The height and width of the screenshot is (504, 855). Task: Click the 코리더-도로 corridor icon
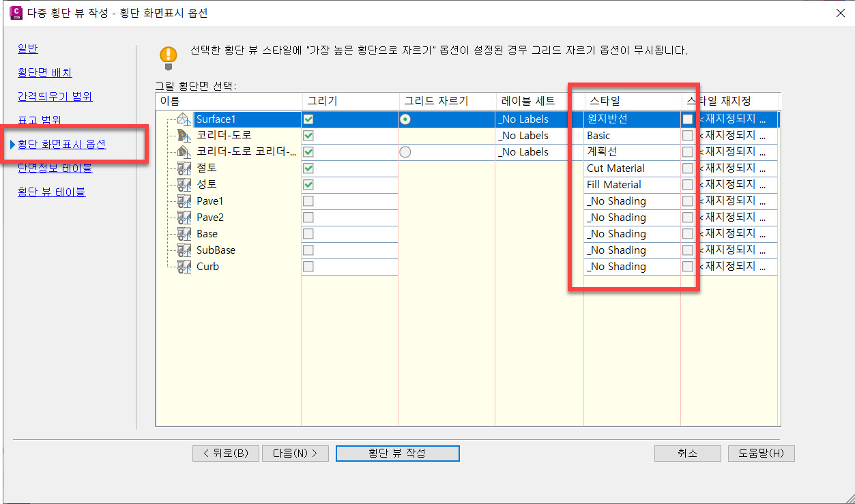pyautogui.click(x=184, y=136)
